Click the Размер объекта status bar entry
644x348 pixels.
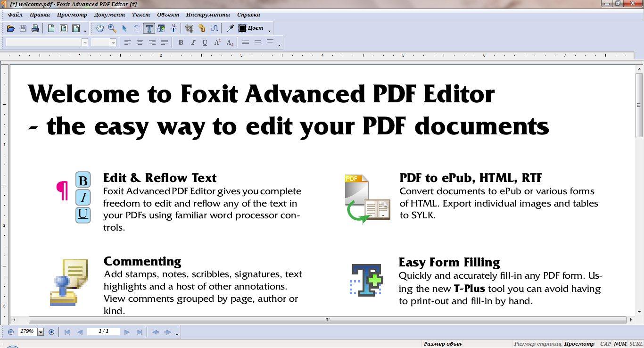tap(443, 344)
